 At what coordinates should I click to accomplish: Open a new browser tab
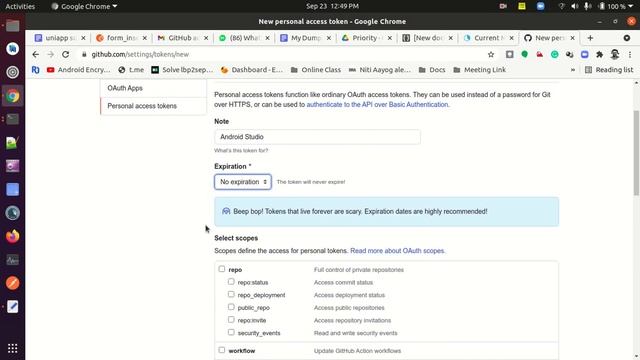click(590, 38)
